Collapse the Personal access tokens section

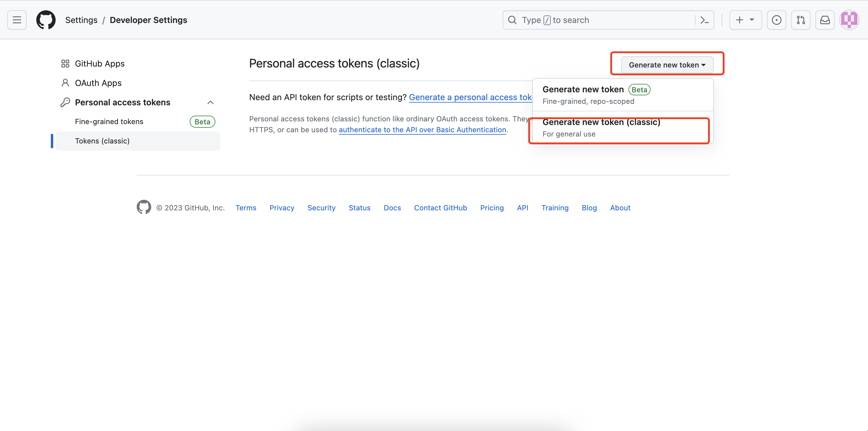210,103
